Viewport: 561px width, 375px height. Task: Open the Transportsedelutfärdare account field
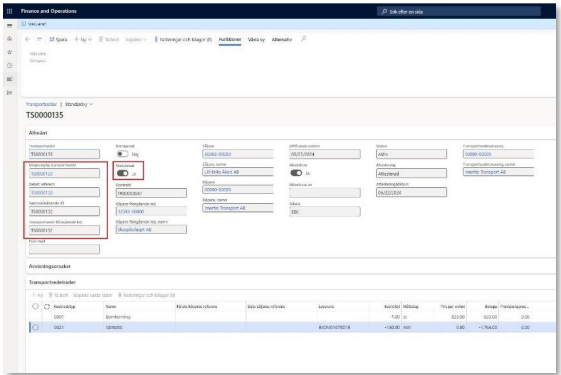pyautogui.click(x=498, y=154)
